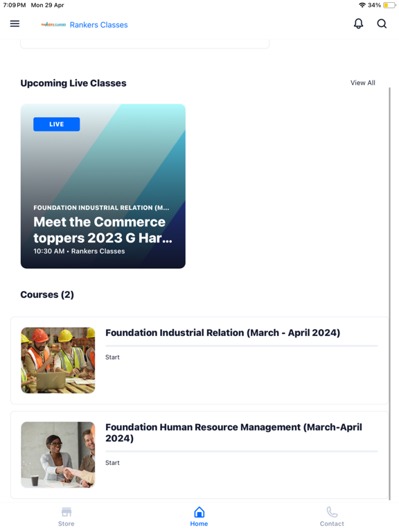Click the 10:30 AM Rankers Classes line

79,251
